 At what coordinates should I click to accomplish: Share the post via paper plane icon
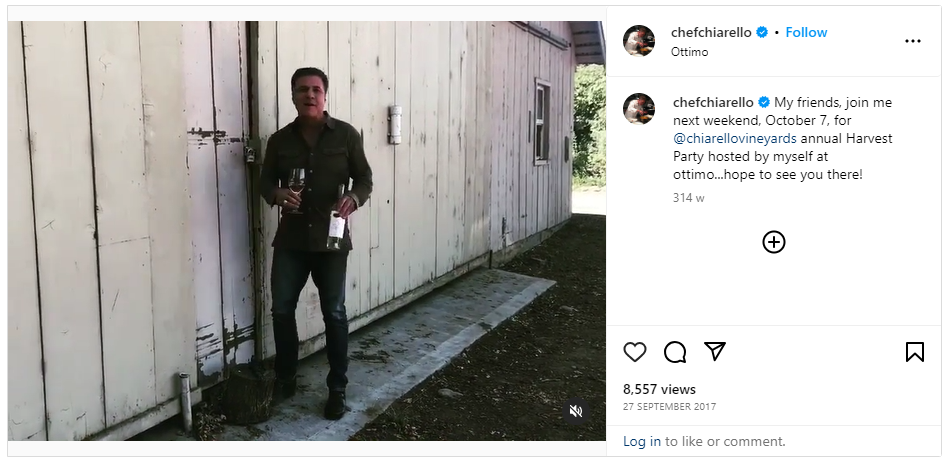(715, 351)
